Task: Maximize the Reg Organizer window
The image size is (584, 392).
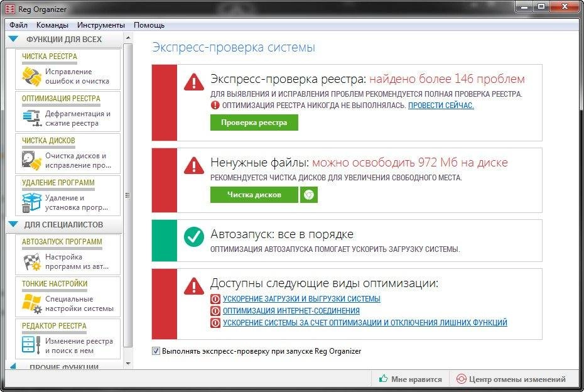Action: coord(541,7)
